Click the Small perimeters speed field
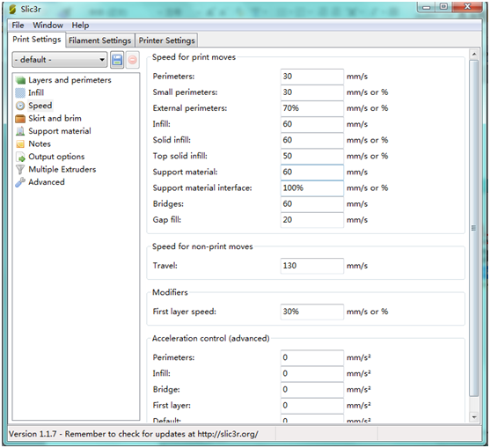Image resolution: width=490 pixels, height=448 pixels. 312,92
